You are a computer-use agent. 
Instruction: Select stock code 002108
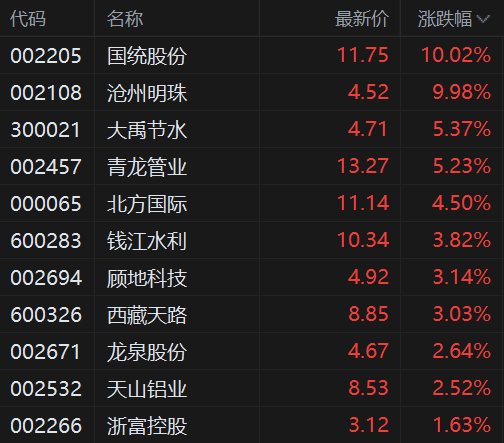(46, 93)
